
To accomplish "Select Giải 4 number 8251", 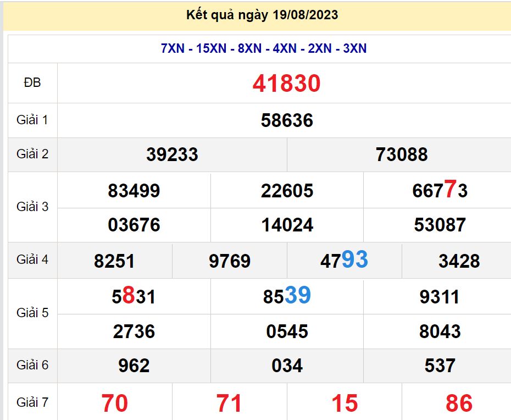I will (114, 261).
